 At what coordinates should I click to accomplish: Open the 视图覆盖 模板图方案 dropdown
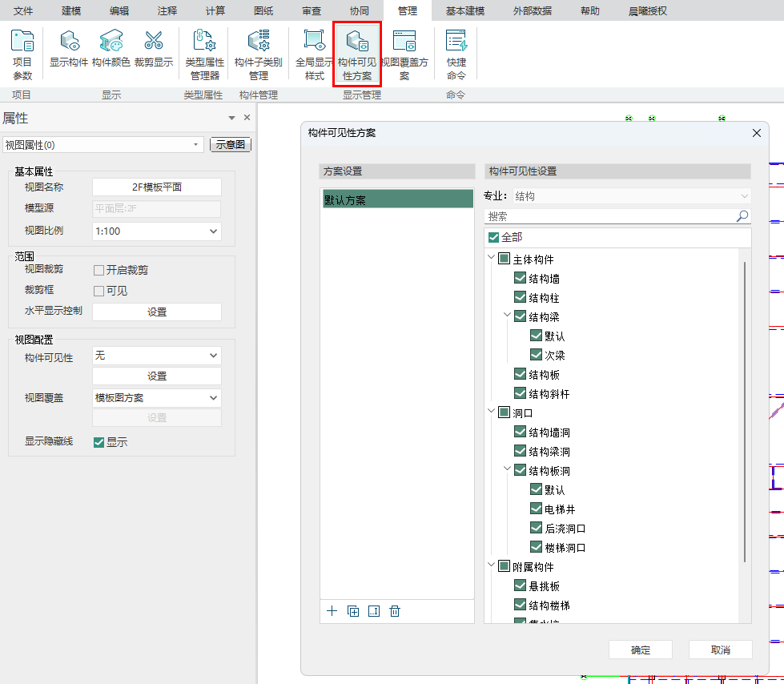156,397
